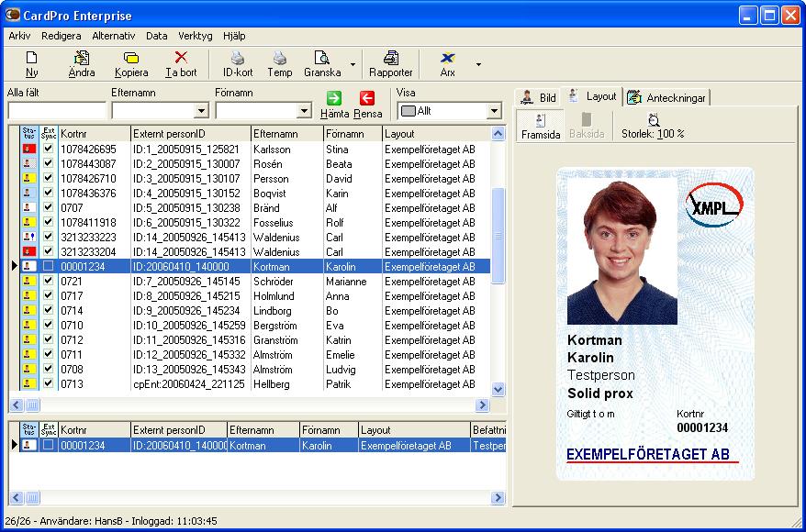Sort by Externt personID header in main list
The width and height of the screenshot is (806, 532).
[x=191, y=134]
